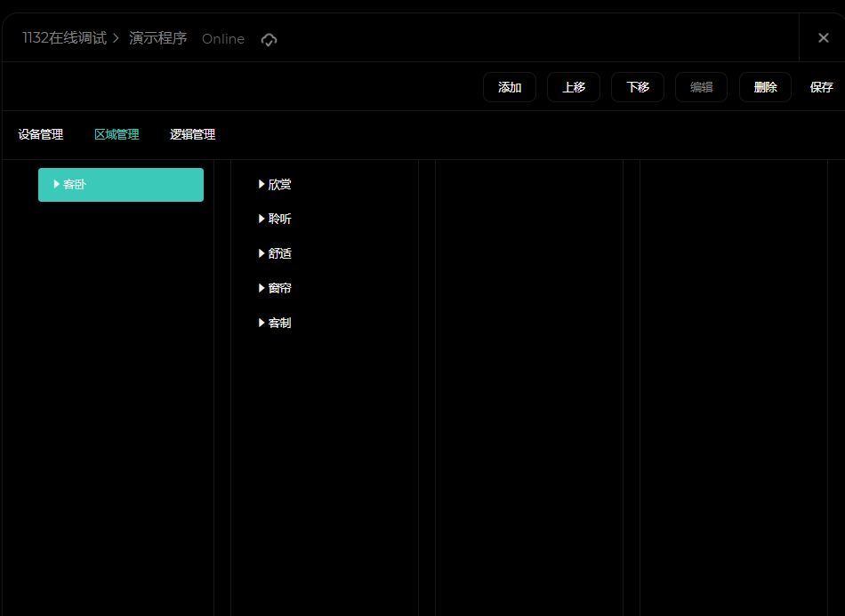
Task: Delete the selection using 删除
Action: 765,87
